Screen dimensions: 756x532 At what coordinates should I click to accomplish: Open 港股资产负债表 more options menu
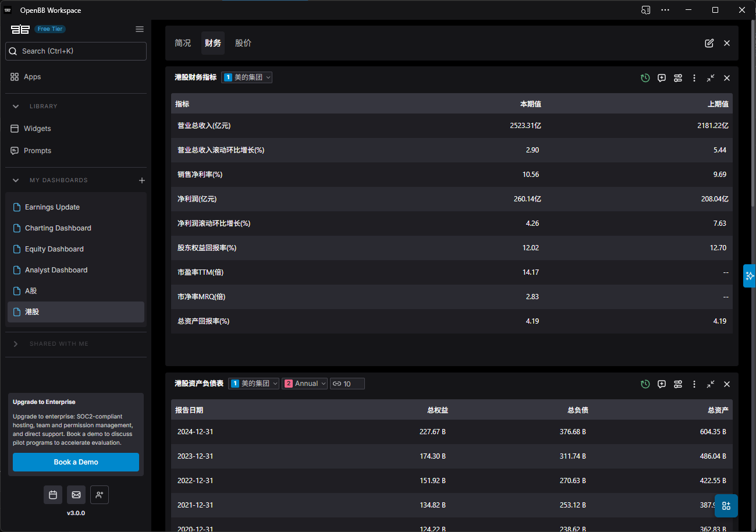[x=694, y=384]
